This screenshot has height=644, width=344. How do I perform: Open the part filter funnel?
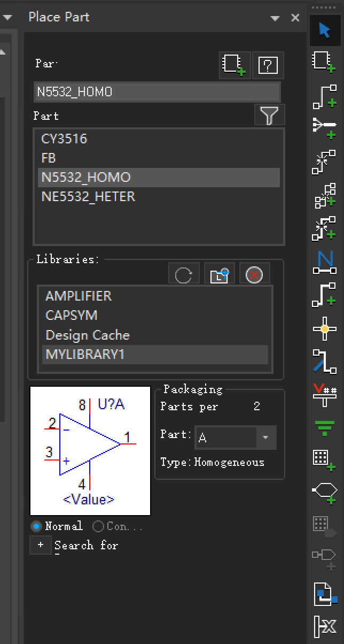(270, 115)
